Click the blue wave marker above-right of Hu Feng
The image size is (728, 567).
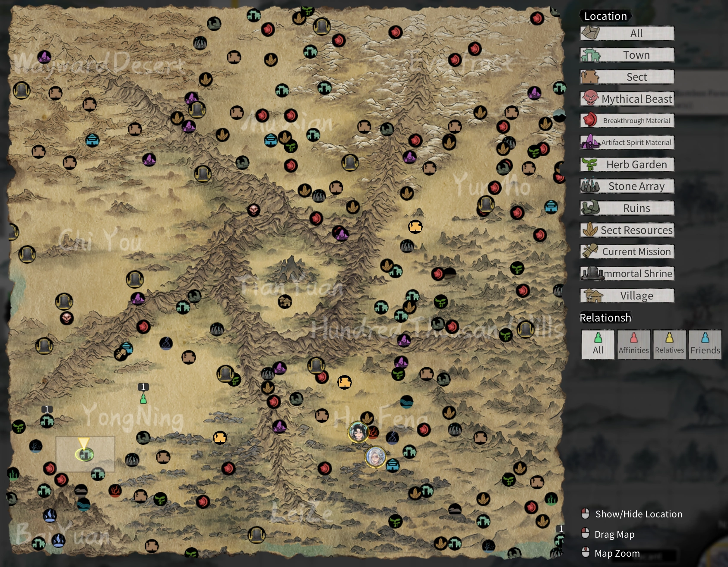406,402
